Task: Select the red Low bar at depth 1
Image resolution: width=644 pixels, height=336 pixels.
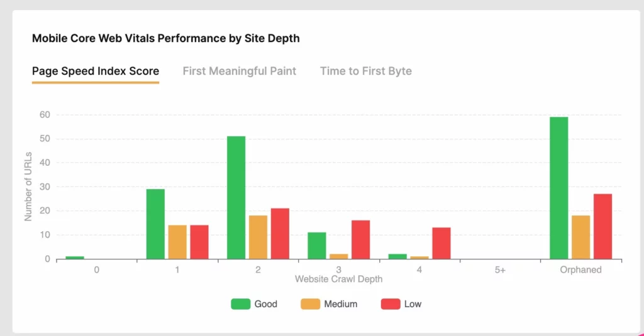Action: pyautogui.click(x=199, y=242)
